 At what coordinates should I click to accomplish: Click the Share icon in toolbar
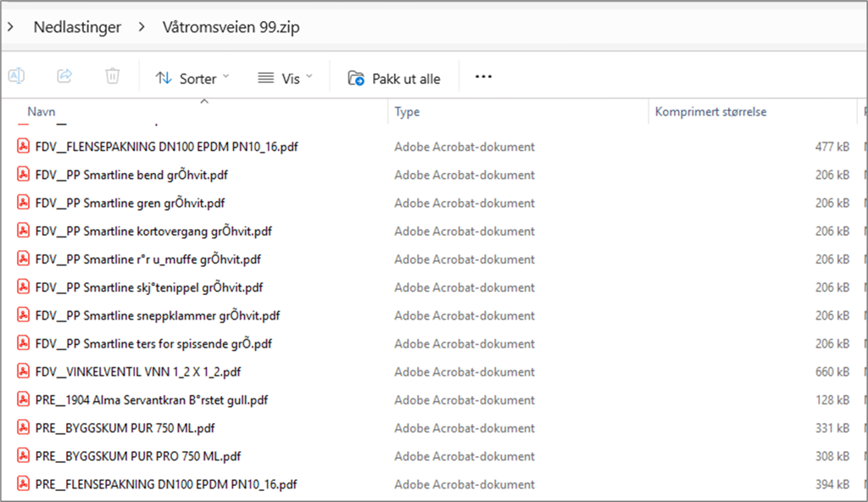tap(64, 76)
